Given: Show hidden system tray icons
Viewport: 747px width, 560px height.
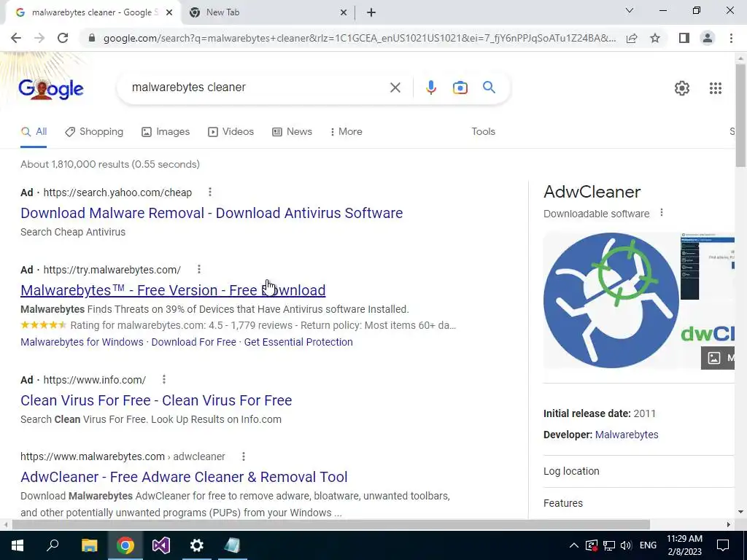Looking at the screenshot, I should click(x=573, y=545).
